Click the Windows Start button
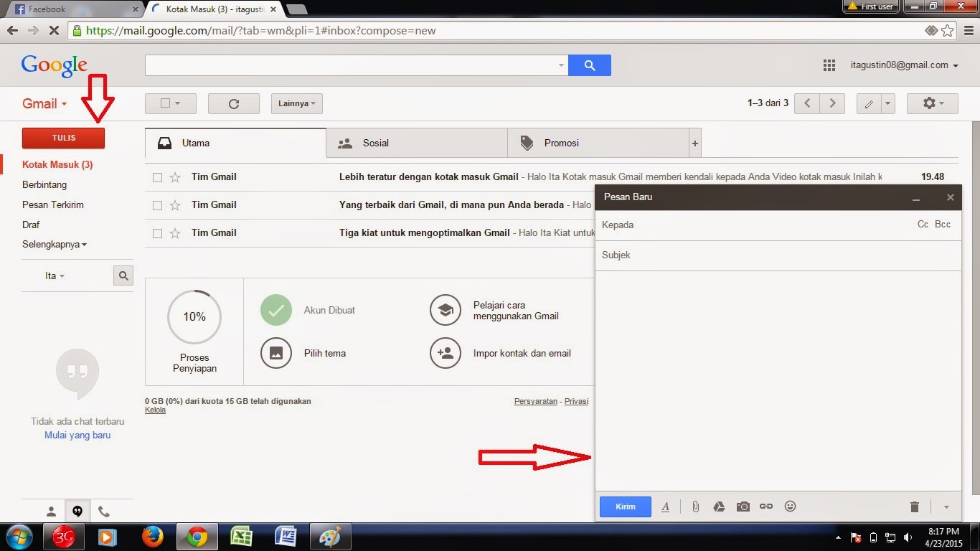Image resolution: width=980 pixels, height=551 pixels. 18,537
